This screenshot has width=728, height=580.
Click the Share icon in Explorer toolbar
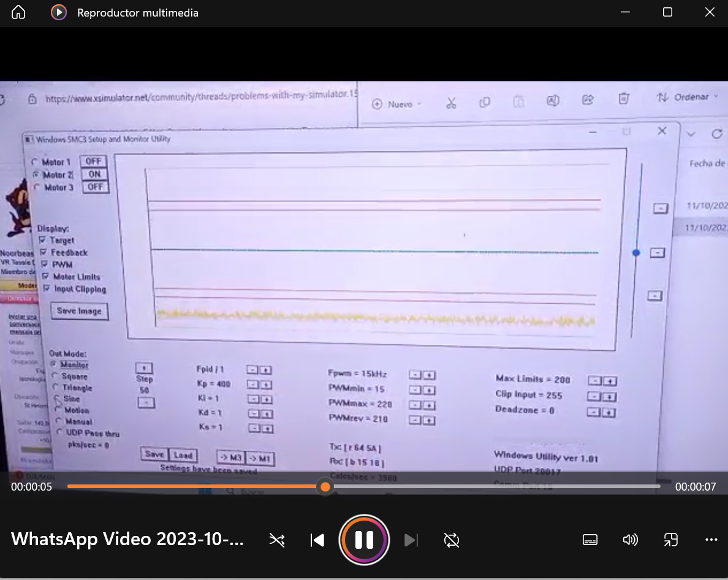click(x=588, y=99)
